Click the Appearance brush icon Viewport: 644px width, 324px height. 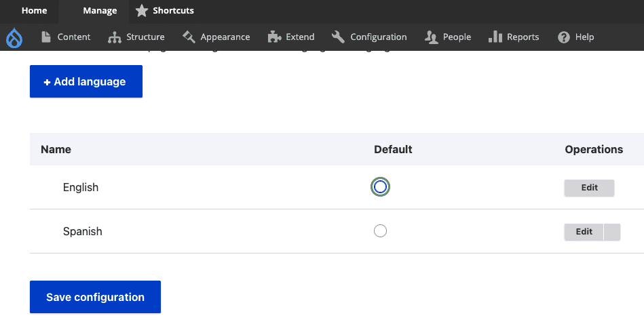189,37
